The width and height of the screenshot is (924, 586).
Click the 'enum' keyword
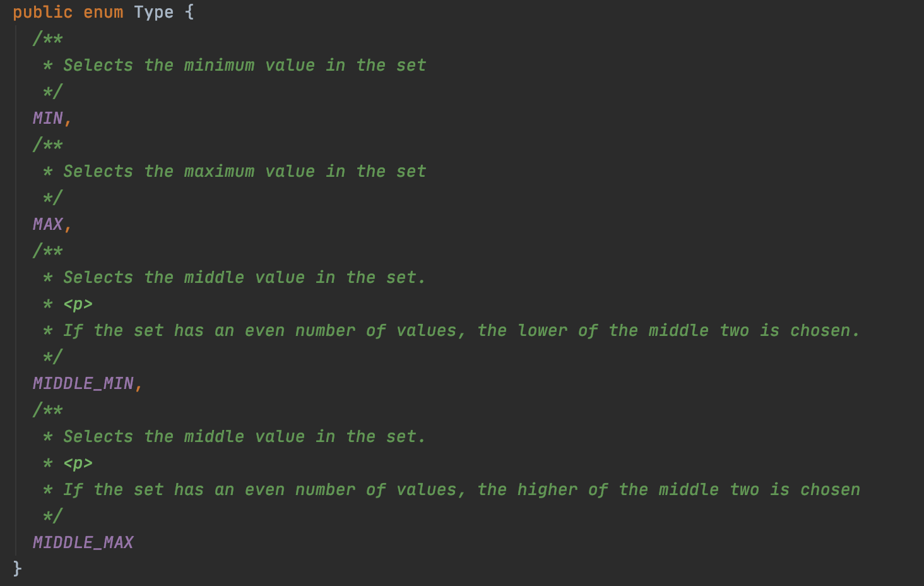(x=104, y=13)
